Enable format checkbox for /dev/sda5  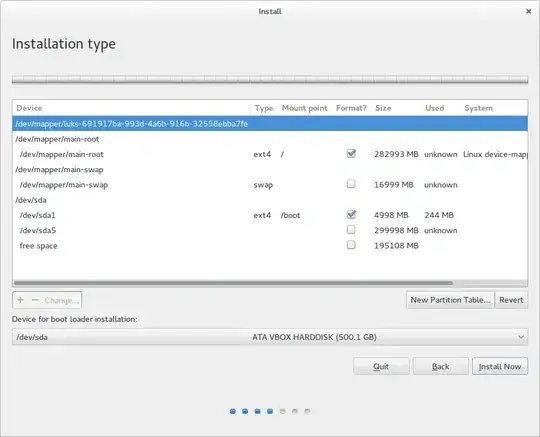point(351,230)
